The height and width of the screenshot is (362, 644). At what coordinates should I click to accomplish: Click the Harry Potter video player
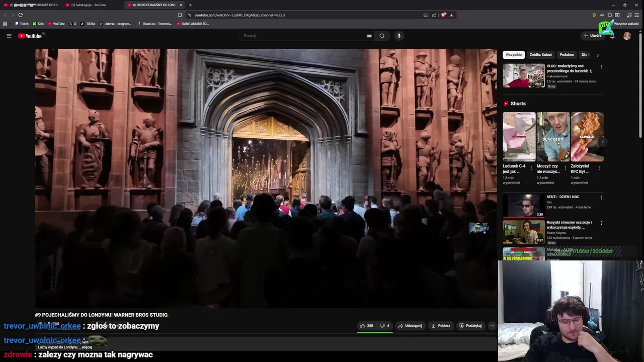coord(266,178)
